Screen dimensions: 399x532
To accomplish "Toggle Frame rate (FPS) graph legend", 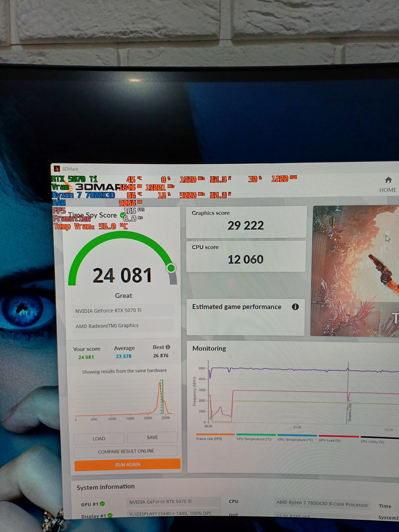I will click(209, 439).
